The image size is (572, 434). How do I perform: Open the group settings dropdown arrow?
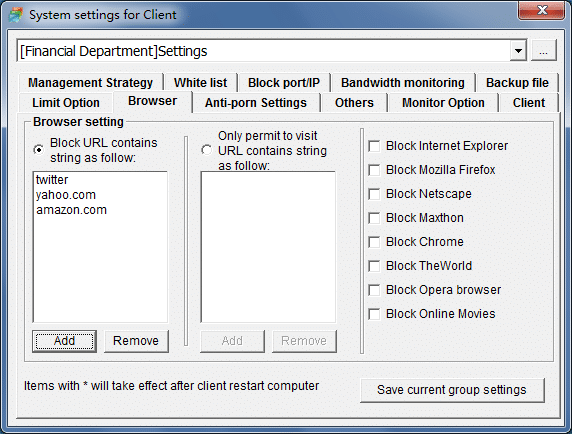coord(518,51)
